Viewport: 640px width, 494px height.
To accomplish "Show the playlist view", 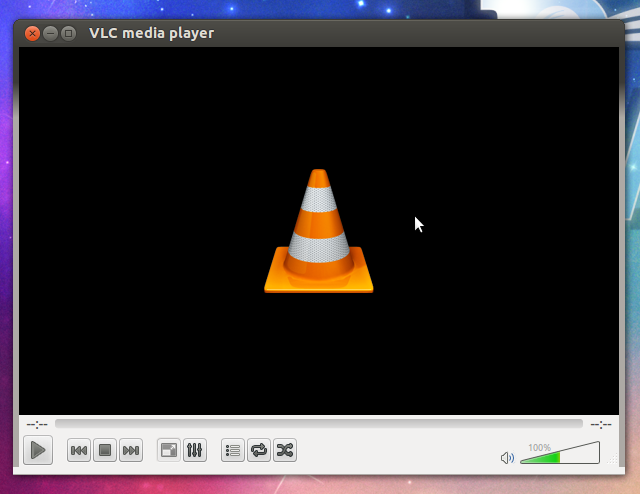I will click(233, 450).
